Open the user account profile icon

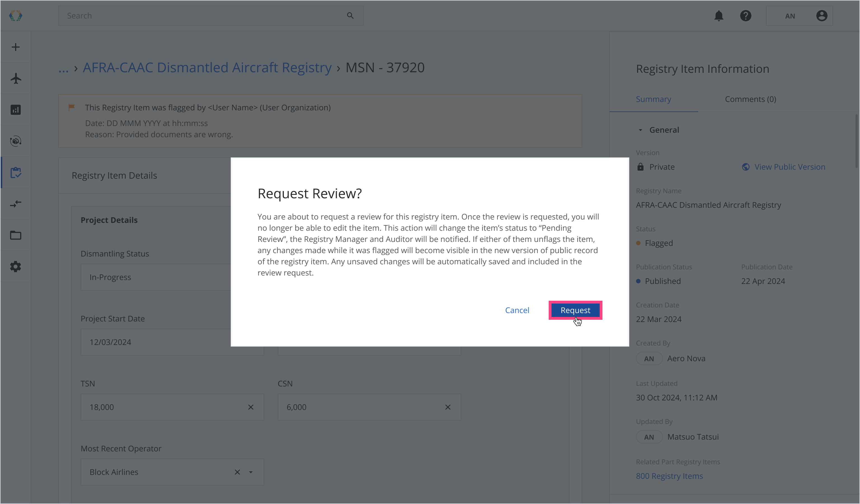822,16
